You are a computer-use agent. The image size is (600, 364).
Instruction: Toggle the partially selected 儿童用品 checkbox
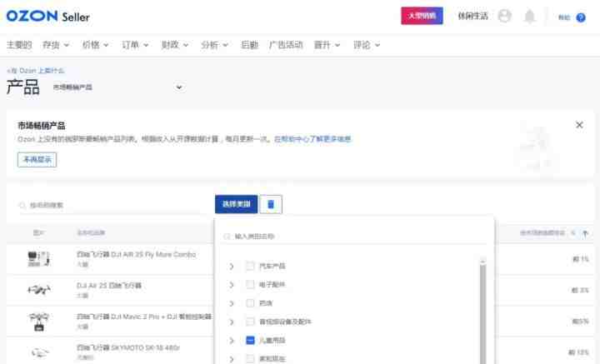[250, 341]
